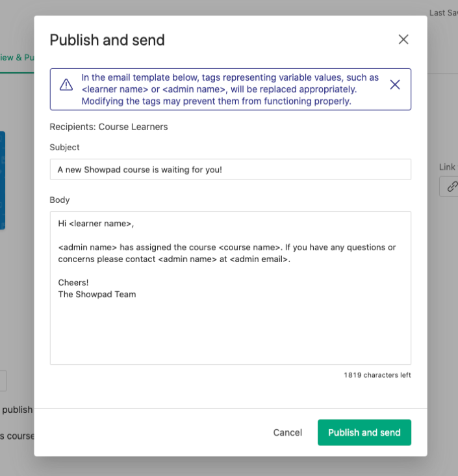Click the link chain icon behind the dialog
Image resolution: width=458 pixels, height=476 pixels.
(x=452, y=187)
